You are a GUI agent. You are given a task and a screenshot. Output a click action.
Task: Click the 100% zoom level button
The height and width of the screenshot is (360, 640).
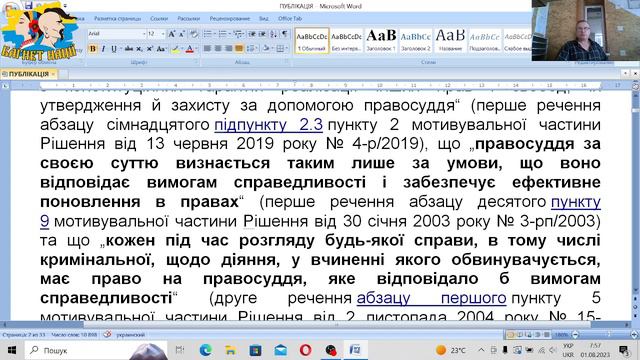pyautogui.click(x=562, y=335)
